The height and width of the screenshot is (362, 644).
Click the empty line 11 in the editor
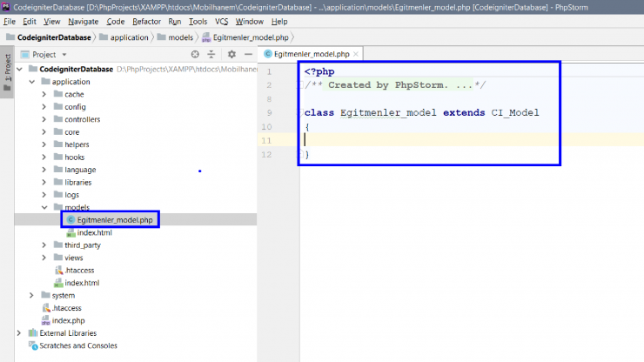(435, 140)
